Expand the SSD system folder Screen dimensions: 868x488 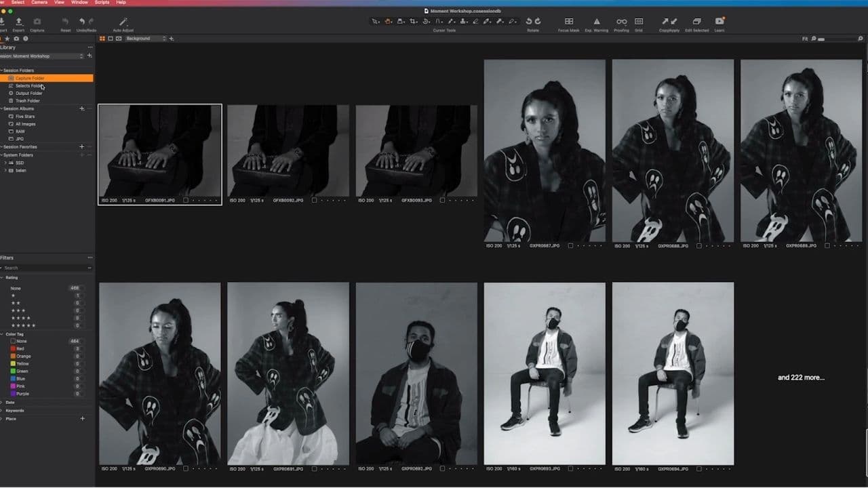click(5, 163)
